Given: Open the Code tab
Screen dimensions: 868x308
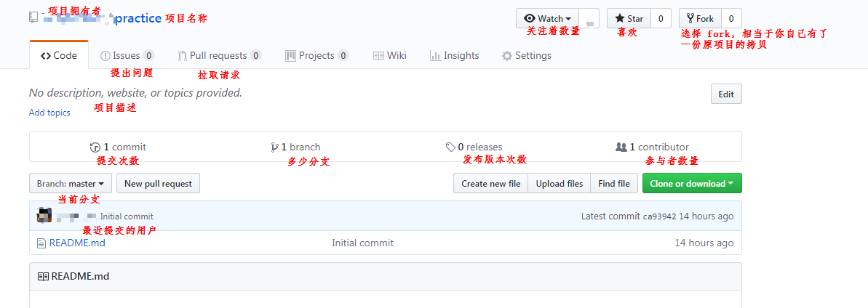Looking at the screenshot, I should [x=59, y=55].
